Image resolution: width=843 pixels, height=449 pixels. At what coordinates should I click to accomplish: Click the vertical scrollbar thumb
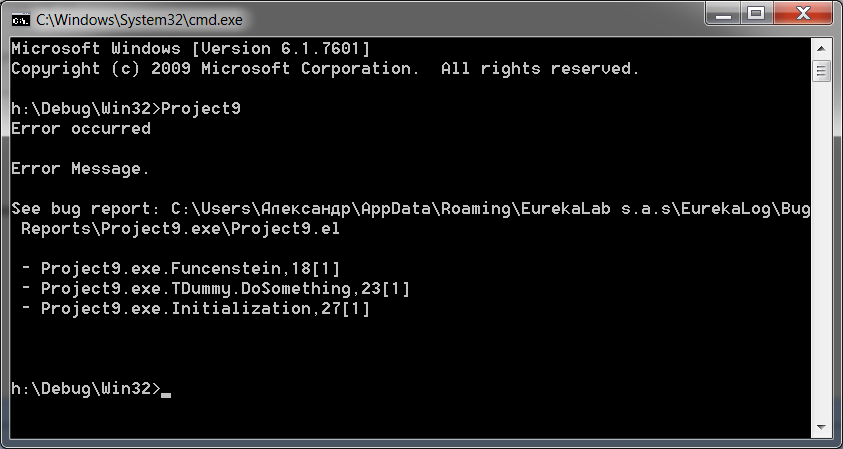[821, 70]
